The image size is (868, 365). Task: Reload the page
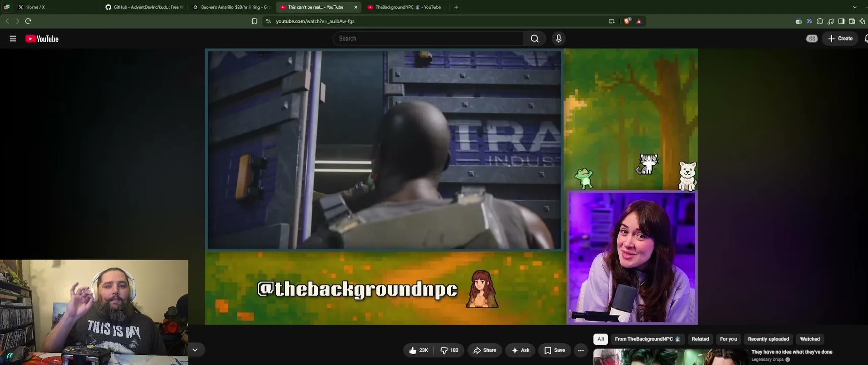(28, 21)
